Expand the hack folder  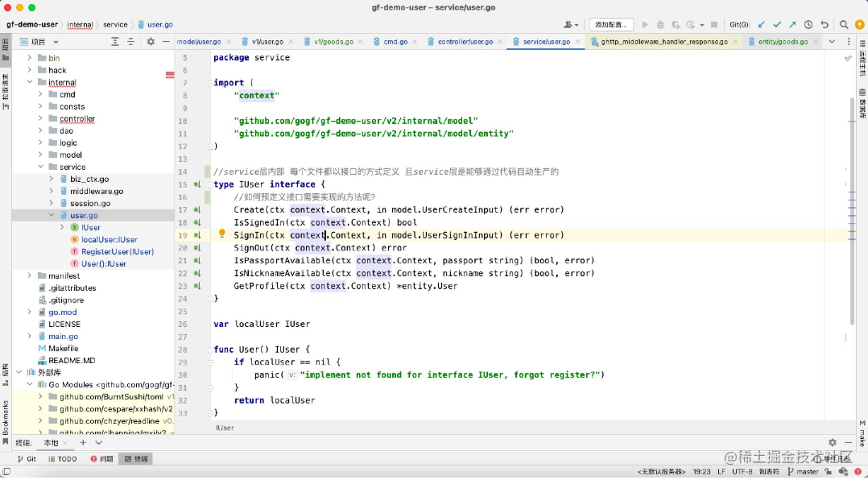tap(30, 70)
